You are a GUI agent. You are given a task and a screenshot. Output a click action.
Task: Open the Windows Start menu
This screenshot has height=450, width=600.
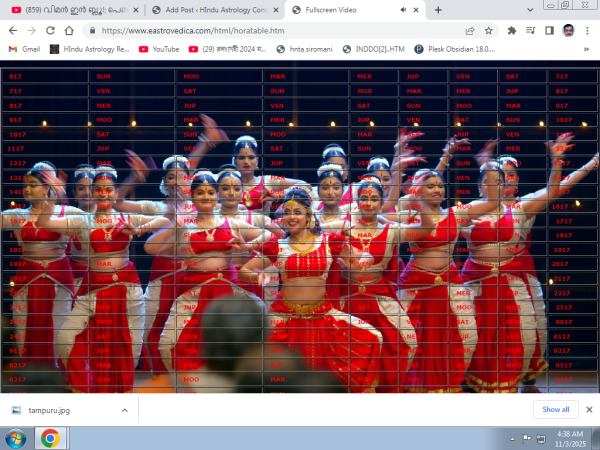pyautogui.click(x=15, y=438)
